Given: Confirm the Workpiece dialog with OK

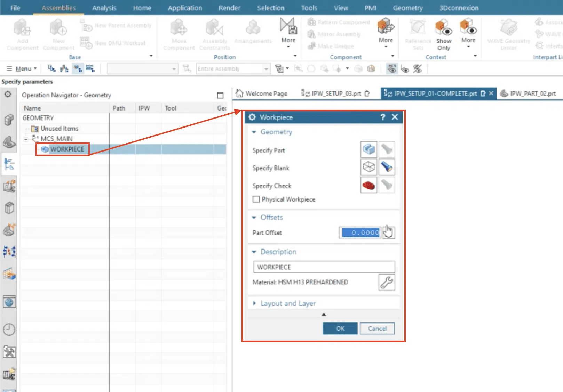Looking at the screenshot, I should [340, 328].
